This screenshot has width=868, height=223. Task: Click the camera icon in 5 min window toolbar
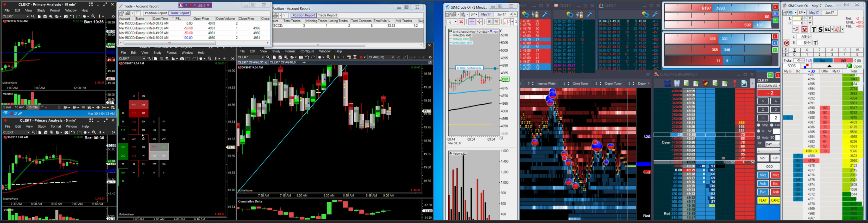(66, 132)
